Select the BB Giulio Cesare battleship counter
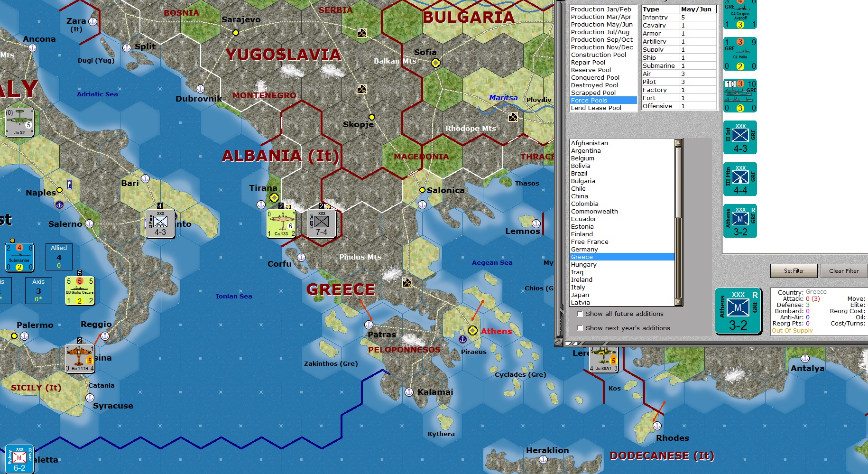 point(80,291)
